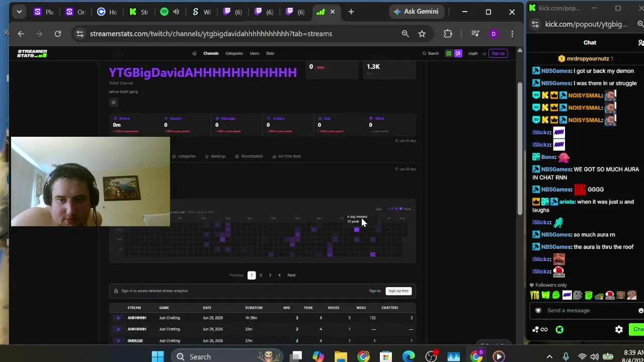The height and width of the screenshot is (362, 644).
Task: Close the active StreamerStats tab
Action: click(333, 12)
